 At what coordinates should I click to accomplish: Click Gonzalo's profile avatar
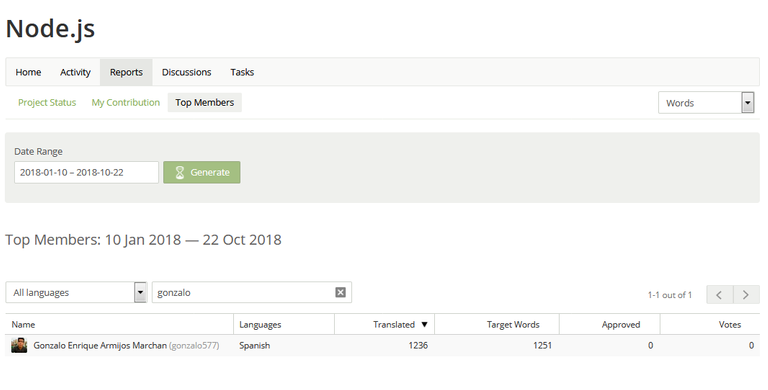pos(19,345)
